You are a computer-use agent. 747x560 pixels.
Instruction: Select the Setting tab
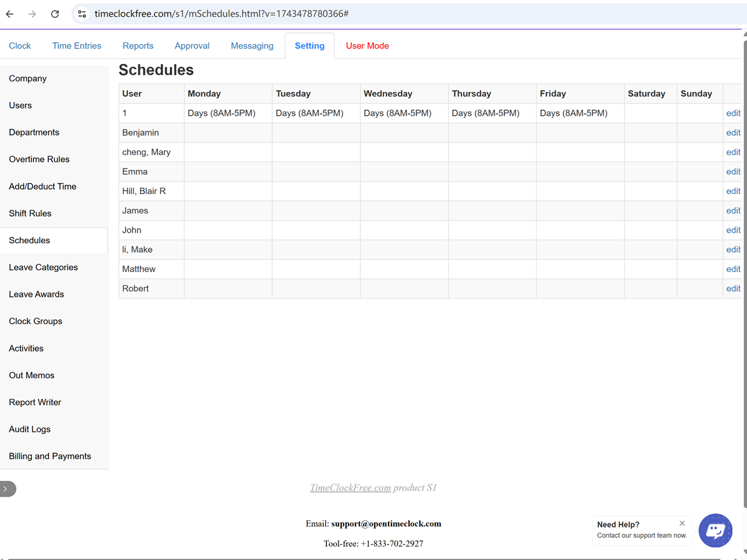310,45
